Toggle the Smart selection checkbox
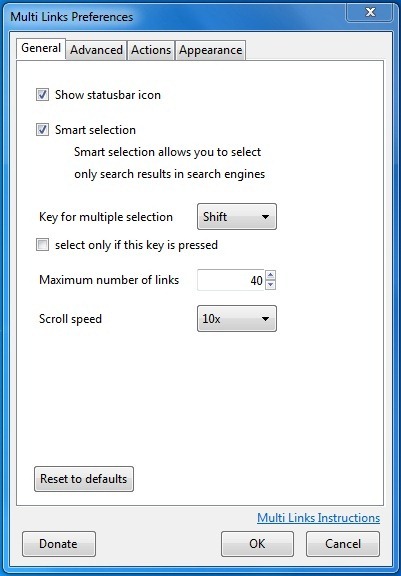The image size is (401, 576). click(42, 130)
